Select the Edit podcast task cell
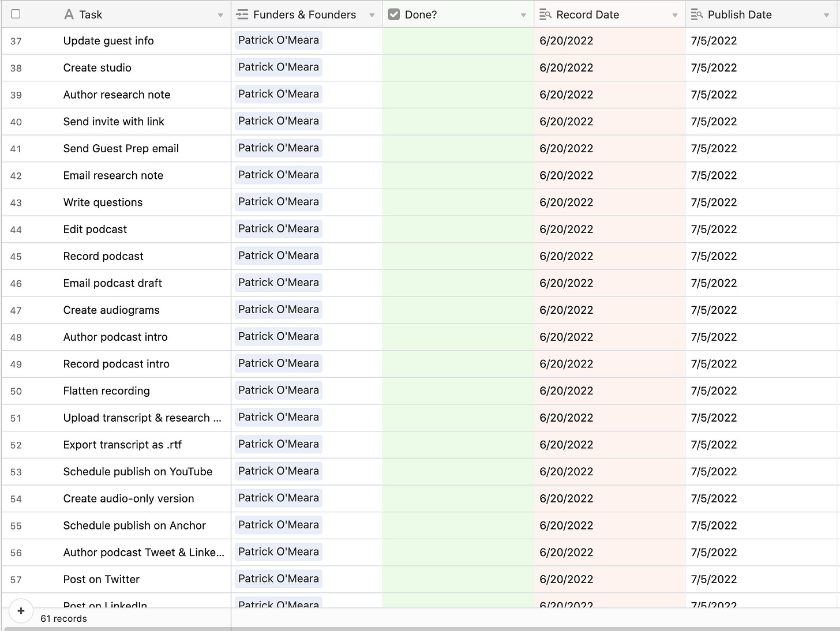Screen dimensions: 840x631 point(95,230)
